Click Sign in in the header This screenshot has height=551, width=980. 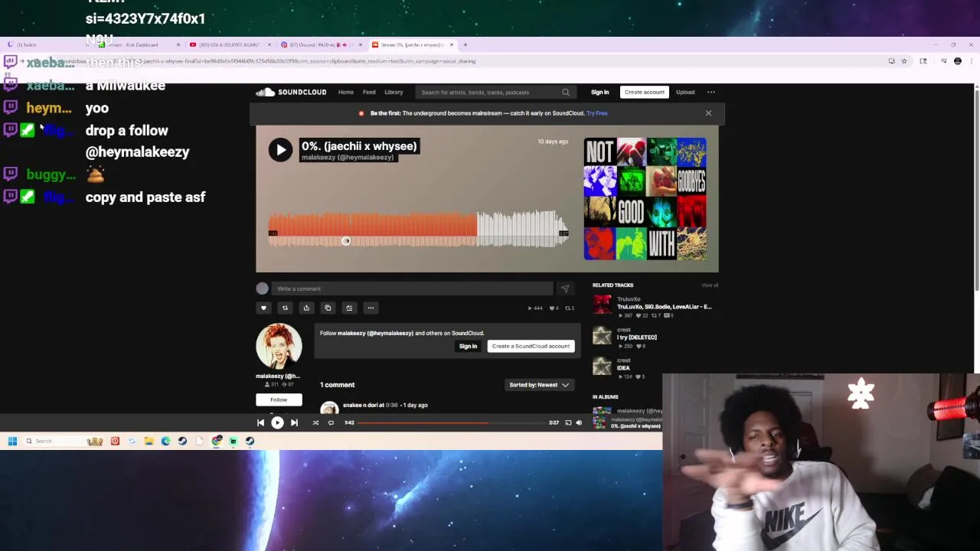coord(599,92)
